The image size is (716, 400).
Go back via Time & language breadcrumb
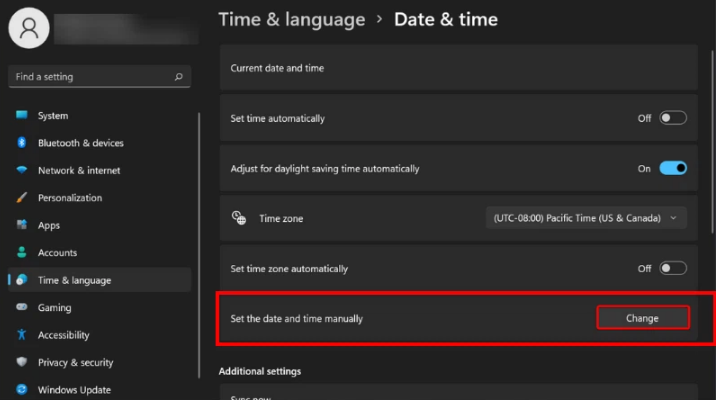292,20
